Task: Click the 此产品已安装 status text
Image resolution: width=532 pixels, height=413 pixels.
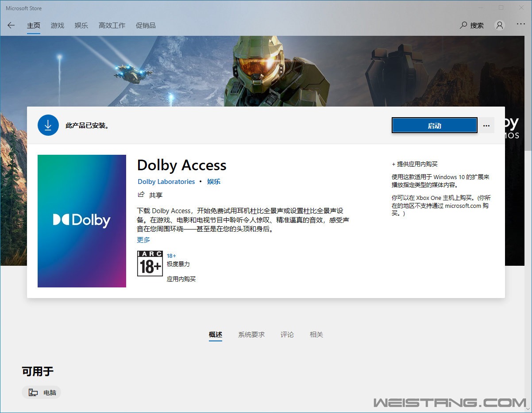Action: pos(87,126)
